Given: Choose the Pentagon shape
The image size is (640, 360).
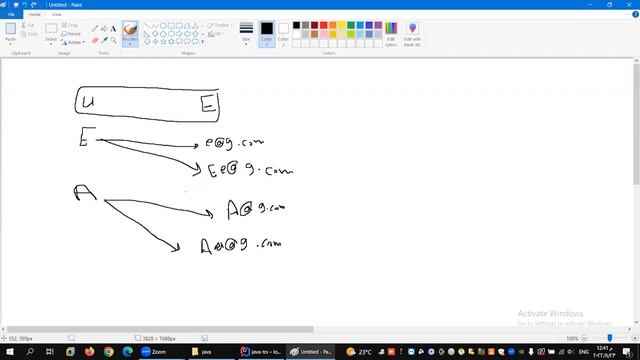Looking at the screenshot, I should click(x=163, y=34).
